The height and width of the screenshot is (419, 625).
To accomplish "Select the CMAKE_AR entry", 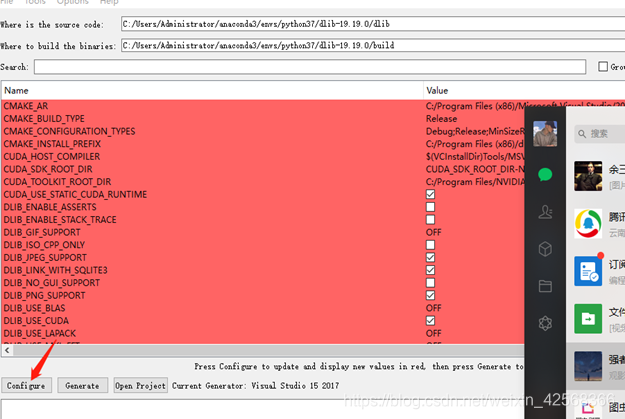I will 26,106.
